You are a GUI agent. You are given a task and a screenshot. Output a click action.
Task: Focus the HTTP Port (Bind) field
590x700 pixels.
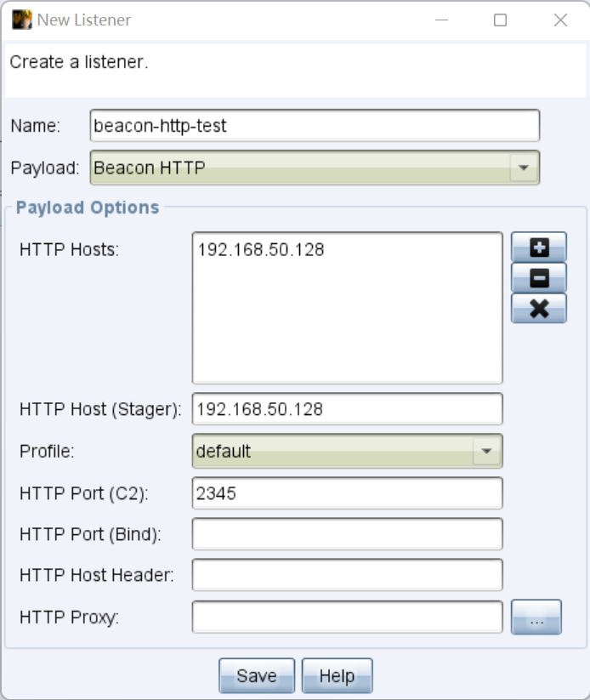click(x=347, y=534)
